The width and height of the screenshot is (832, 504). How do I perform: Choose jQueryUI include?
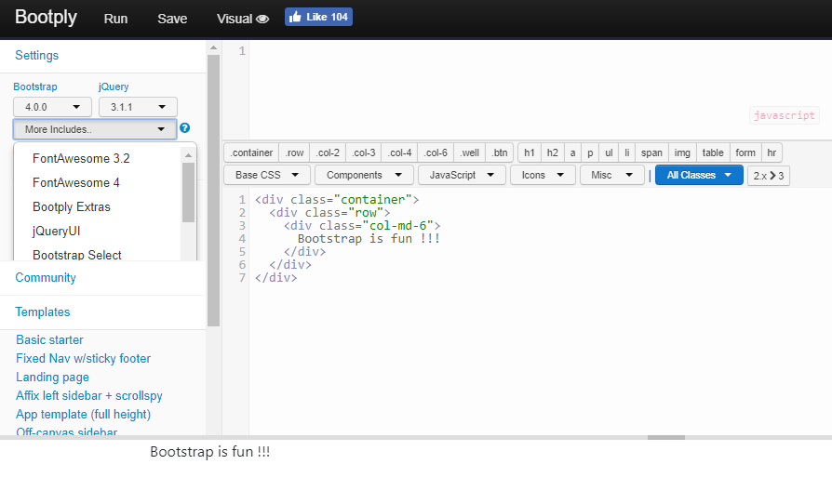point(56,231)
